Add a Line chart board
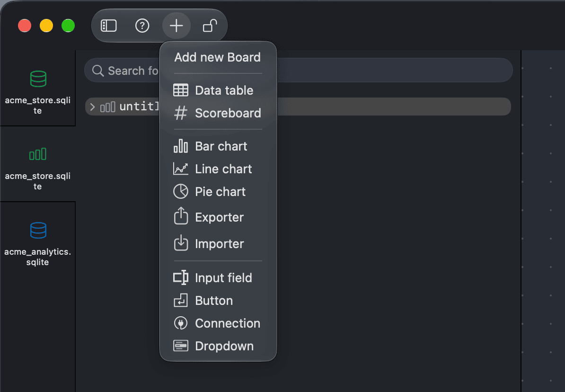Viewport: 565px width, 392px height. [x=218, y=169]
